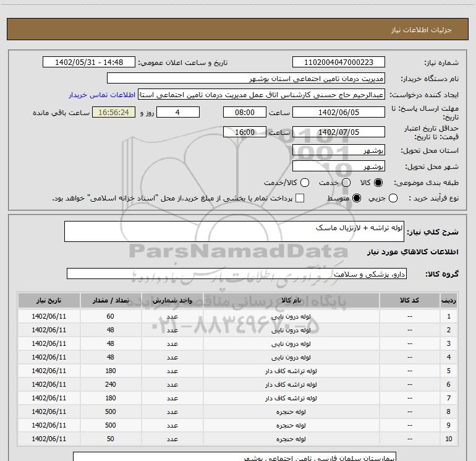Click the buyer organization name field
The image size is (476, 461).
coord(246,79)
